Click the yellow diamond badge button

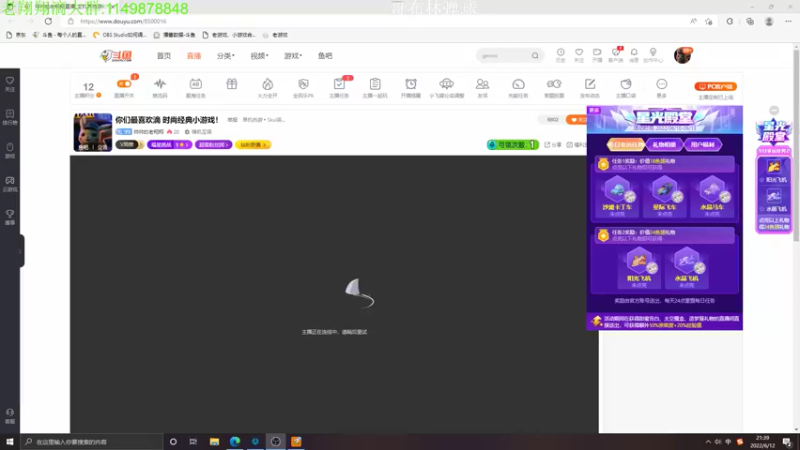(253, 145)
